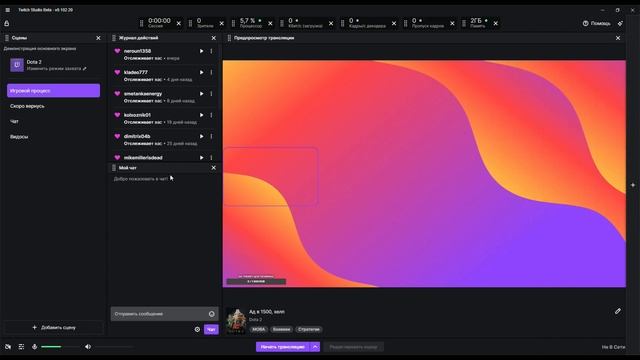Toggle the layout lock icon

[x=7, y=23]
